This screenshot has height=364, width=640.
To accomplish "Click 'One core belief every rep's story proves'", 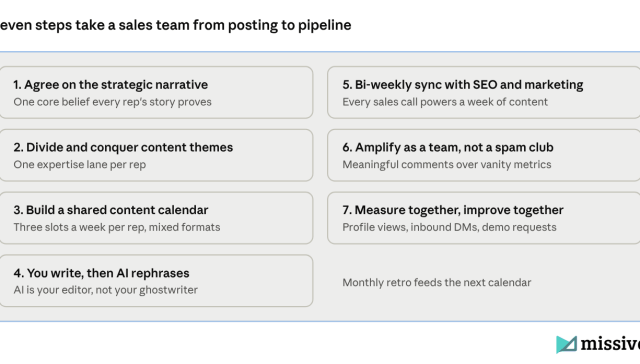I will click(x=112, y=102).
